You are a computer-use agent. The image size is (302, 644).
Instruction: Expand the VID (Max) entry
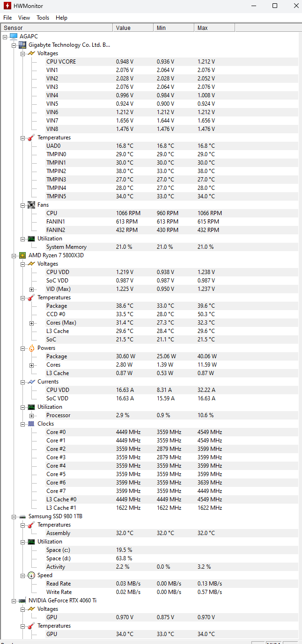[32, 289]
